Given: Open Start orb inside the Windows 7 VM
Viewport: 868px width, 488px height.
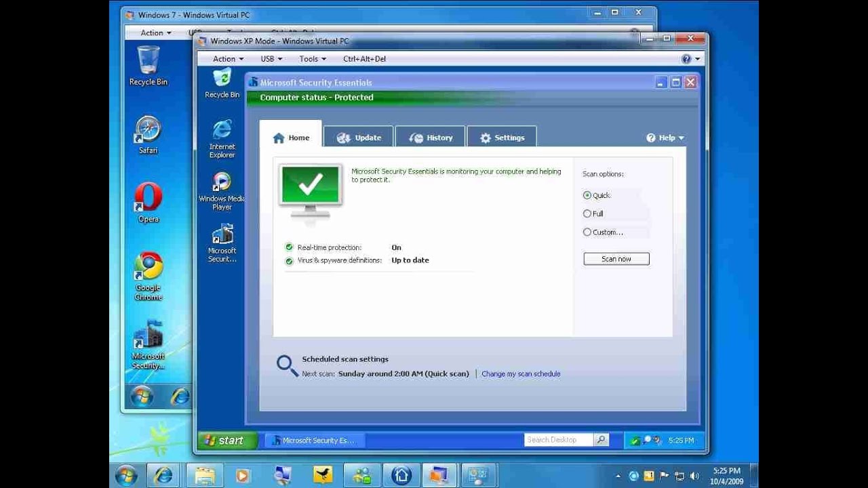Looking at the screenshot, I should coord(142,396).
